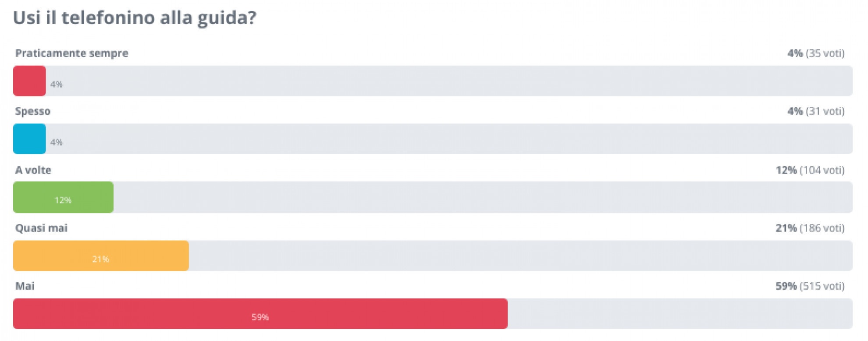Viewport: 868px width, 341px height.
Task: Click the '59%' label inside the Mai bar
Action: coord(260,317)
